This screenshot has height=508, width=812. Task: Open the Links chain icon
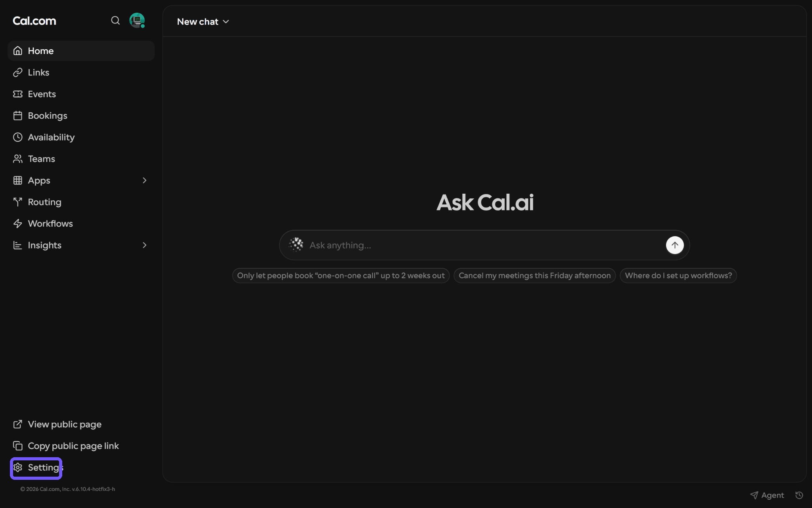pos(17,72)
